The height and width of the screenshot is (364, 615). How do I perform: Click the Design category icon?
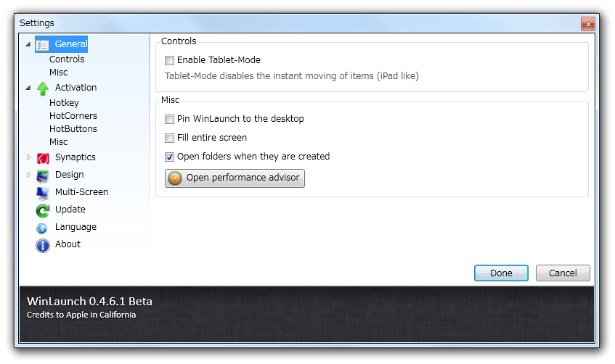click(x=42, y=175)
